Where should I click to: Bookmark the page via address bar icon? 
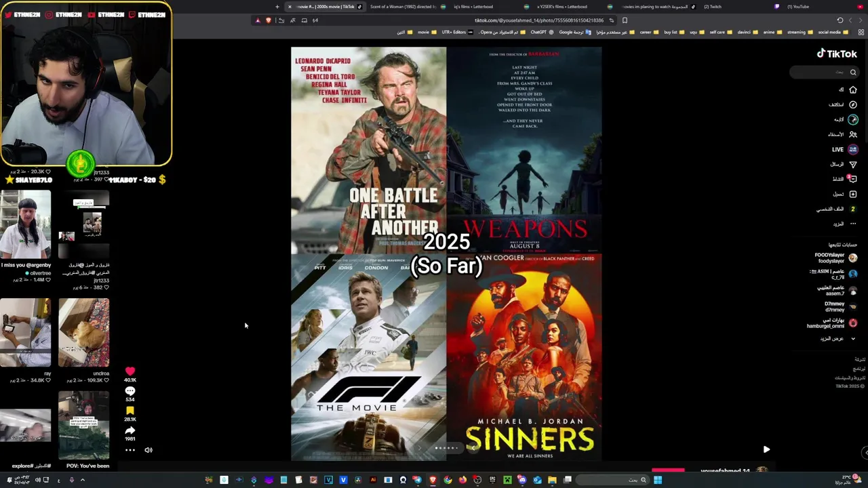pos(625,20)
